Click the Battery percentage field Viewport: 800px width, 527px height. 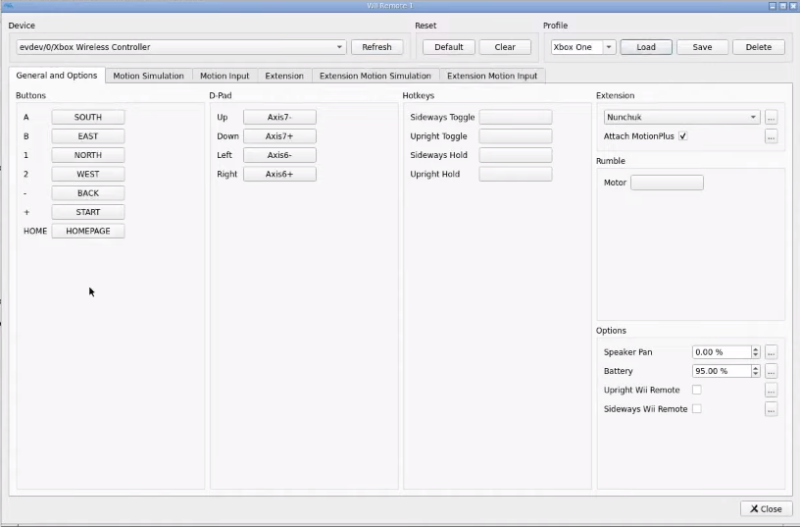(x=722, y=371)
